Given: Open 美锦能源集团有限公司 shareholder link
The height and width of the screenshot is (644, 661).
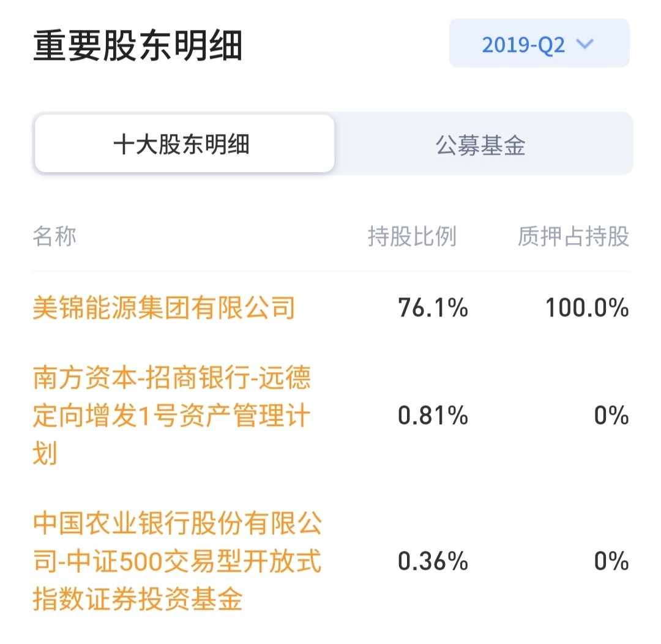Looking at the screenshot, I should pyautogui.click(x=164, y=307).
